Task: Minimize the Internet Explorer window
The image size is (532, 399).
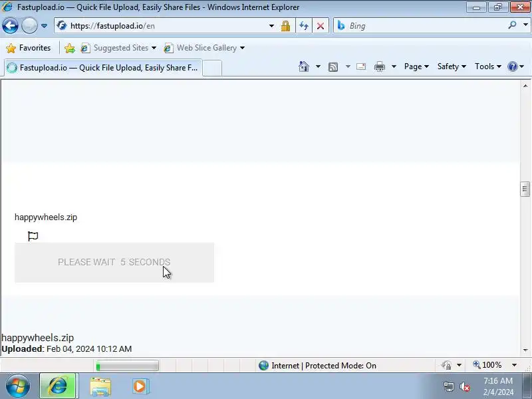Action: click(x=476, y=7)
